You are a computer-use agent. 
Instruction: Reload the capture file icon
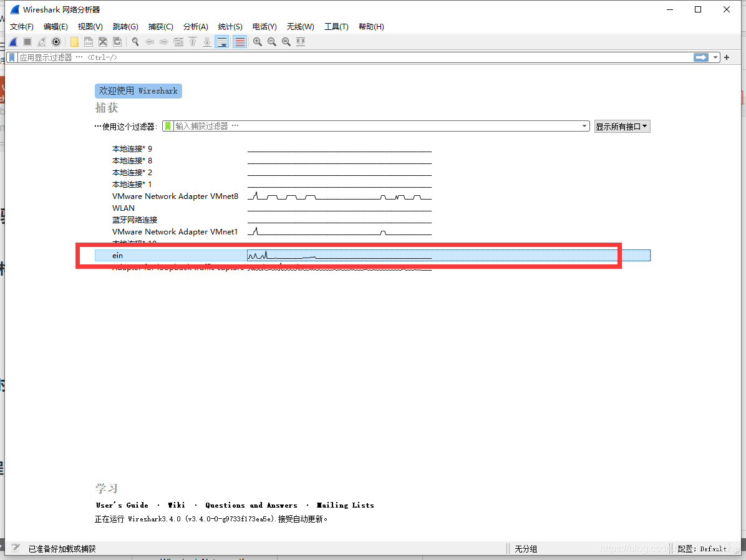(x=117, y=42)
